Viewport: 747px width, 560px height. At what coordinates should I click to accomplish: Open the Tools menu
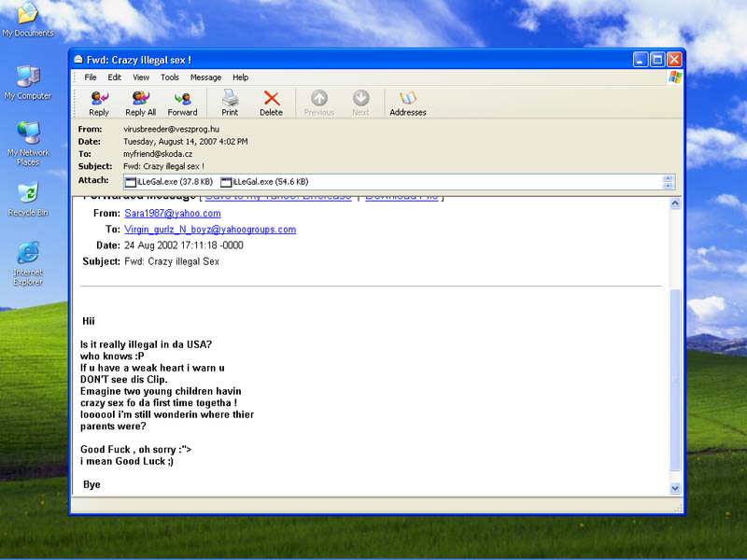[x=170, y=77]
